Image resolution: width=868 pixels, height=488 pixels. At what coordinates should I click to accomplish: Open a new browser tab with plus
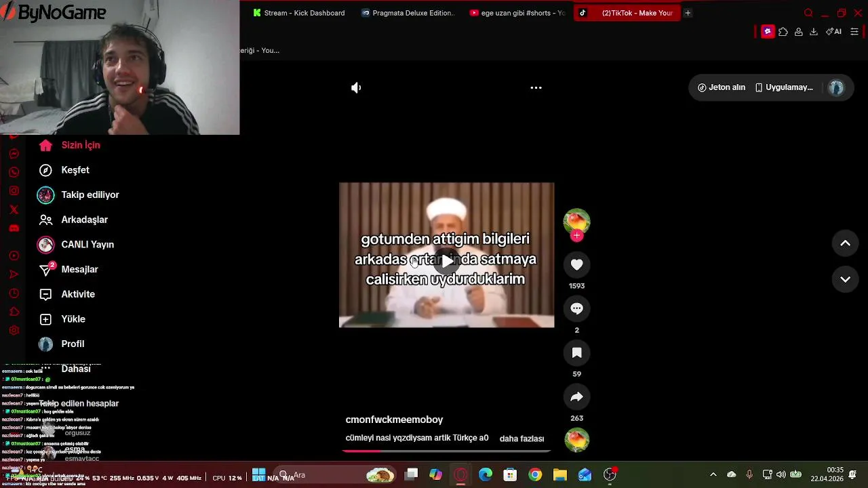[x=688, y=13]
